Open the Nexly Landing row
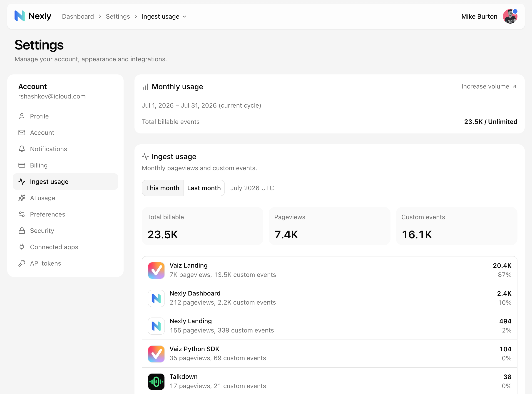This screenshot has width=532, height=394. 329,326
